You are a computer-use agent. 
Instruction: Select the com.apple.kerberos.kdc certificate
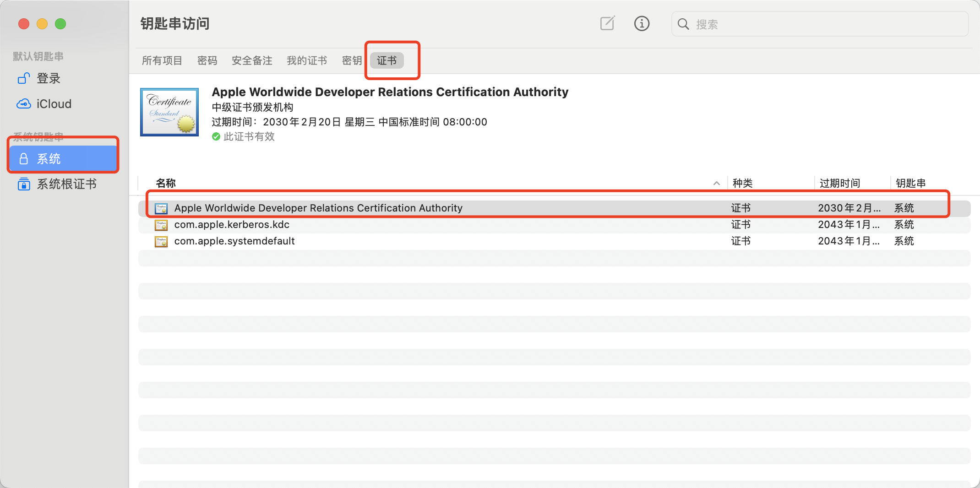coord(554,225)
